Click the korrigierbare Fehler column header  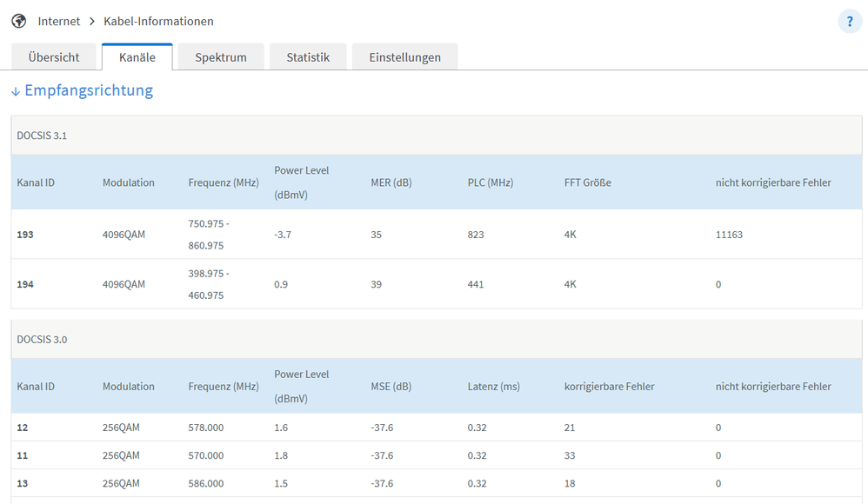click(609, 387)
